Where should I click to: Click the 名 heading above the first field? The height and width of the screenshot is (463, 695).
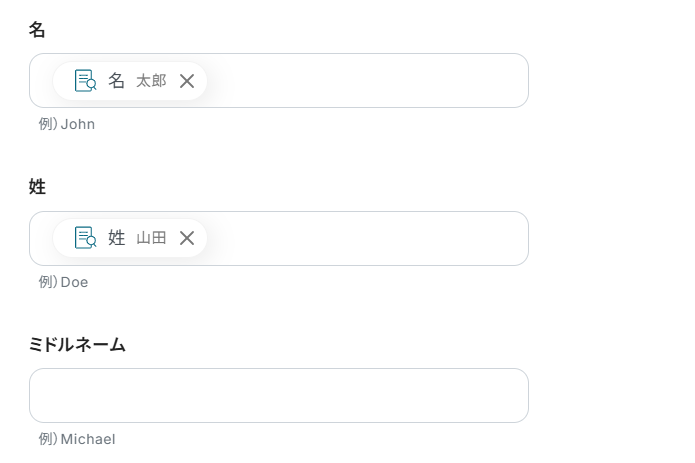[x=37, y=30]
